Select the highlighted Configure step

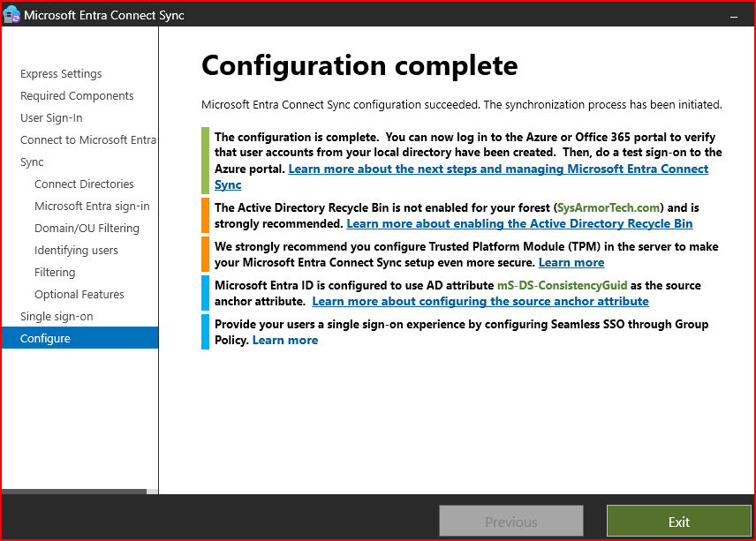coord(80,338)
